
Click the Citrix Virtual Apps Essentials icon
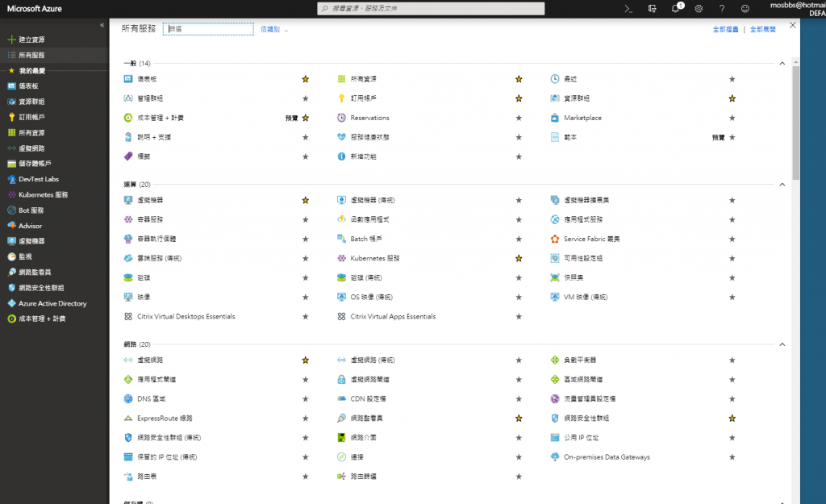coord(341,317)
